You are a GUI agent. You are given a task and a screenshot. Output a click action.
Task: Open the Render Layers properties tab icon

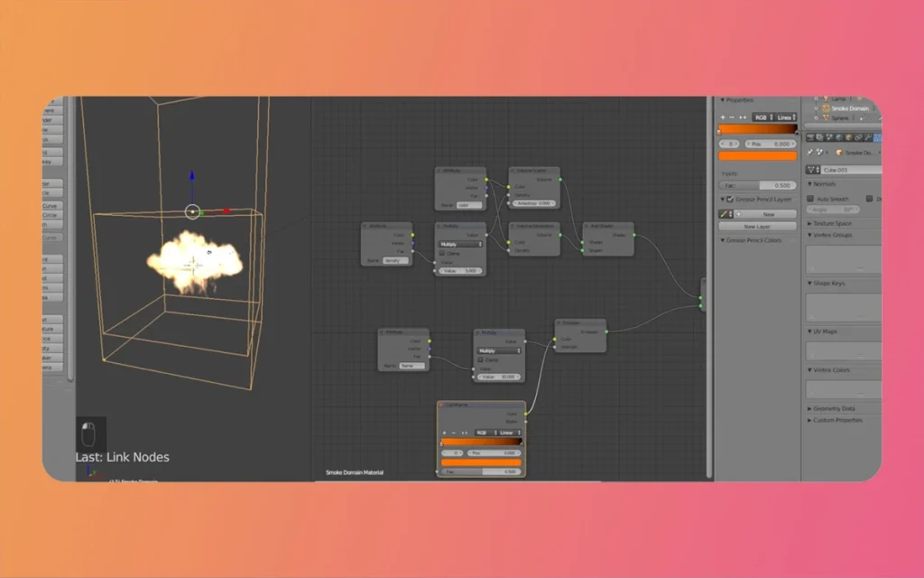[819, 137]
